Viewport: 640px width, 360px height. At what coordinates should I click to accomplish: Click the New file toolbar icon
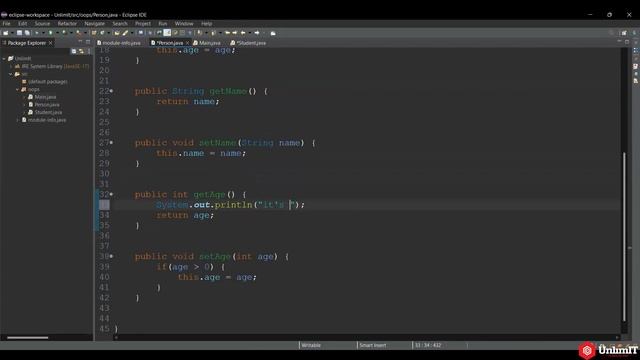click(6, 33)
